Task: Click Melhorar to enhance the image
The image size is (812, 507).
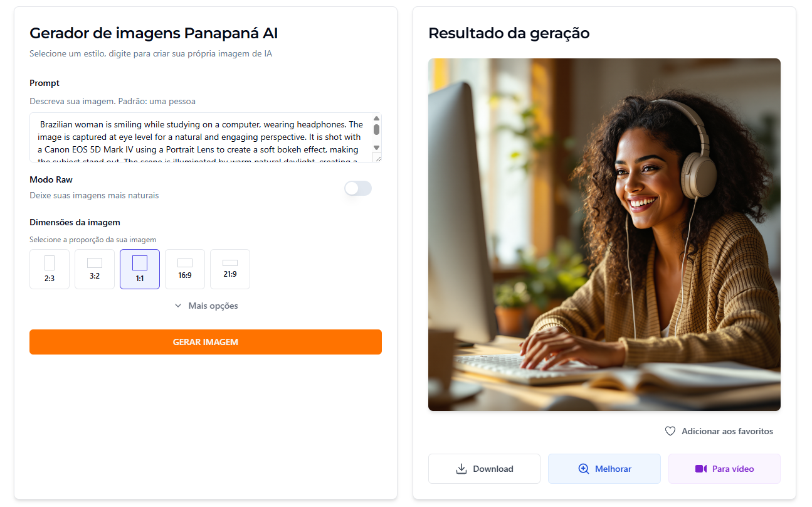Action: pos(604,469)
